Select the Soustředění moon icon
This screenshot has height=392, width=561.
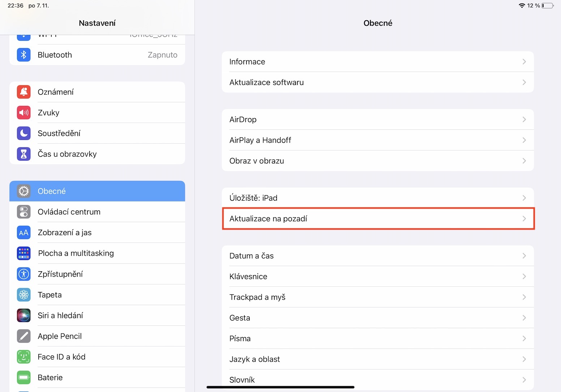pos(24,133)
